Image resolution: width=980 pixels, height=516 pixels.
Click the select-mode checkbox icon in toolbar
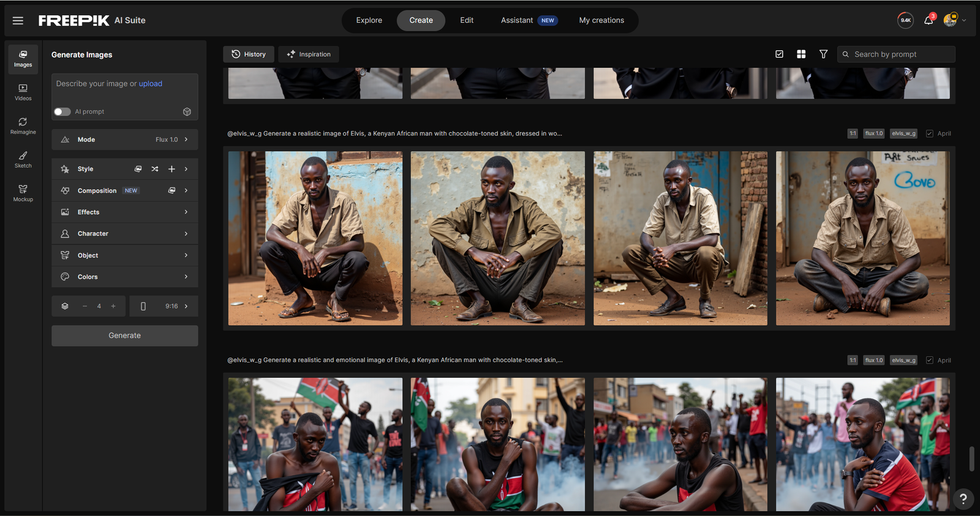[779, 54]
